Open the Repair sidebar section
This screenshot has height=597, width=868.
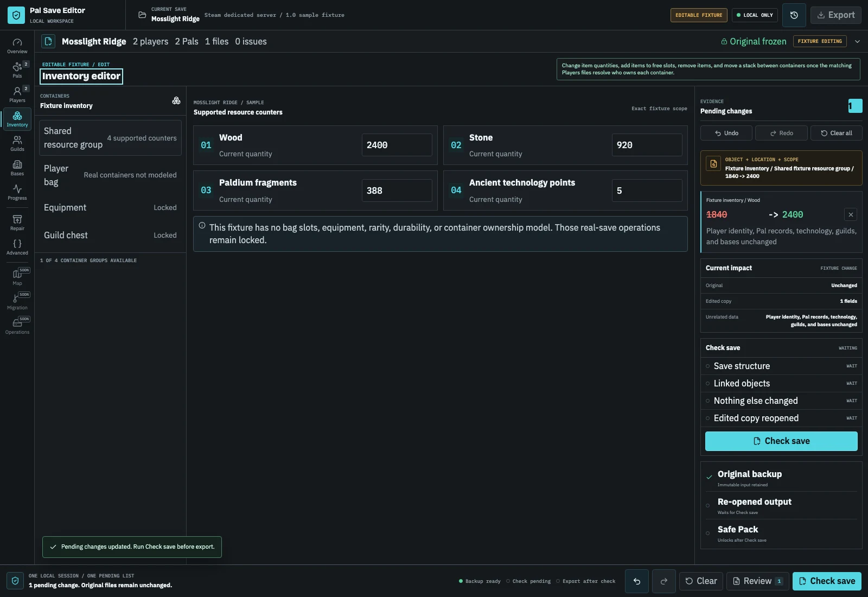[17, 223]
